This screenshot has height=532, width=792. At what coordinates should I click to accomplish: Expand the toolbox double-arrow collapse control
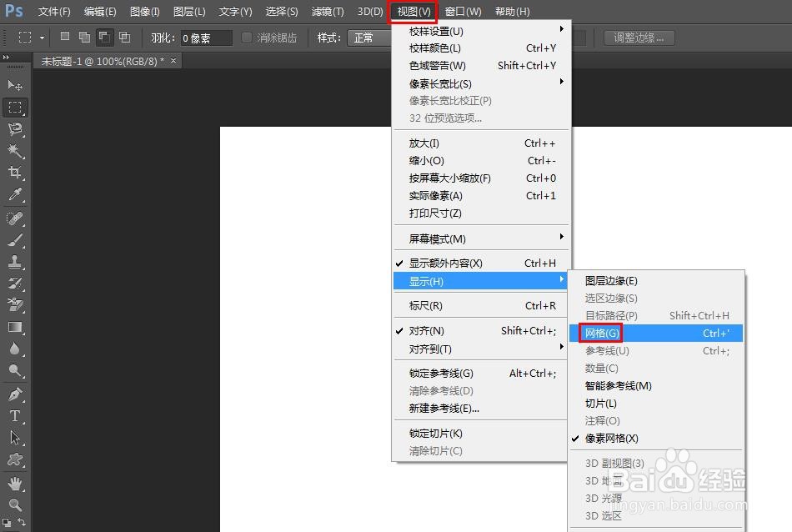(6, 57)
